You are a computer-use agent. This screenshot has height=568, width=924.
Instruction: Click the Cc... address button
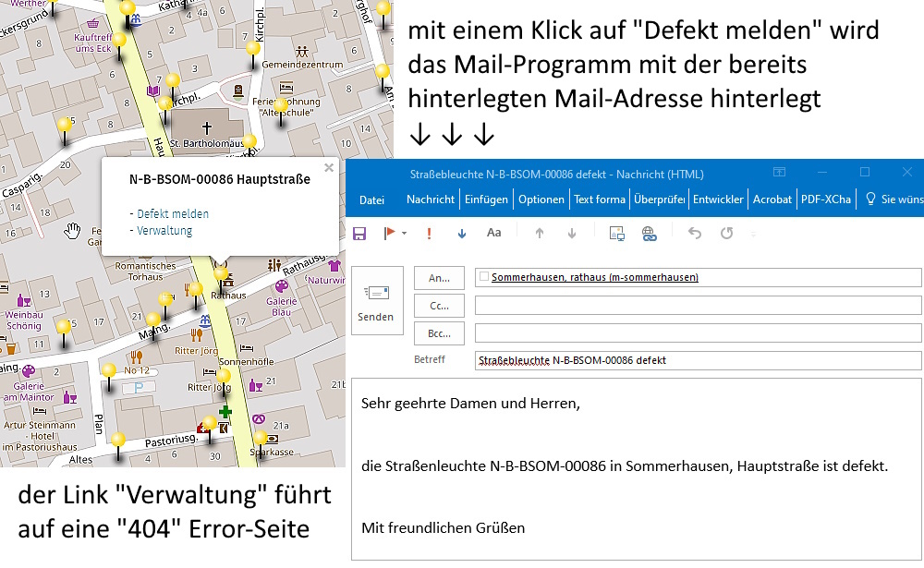(439, 305)
